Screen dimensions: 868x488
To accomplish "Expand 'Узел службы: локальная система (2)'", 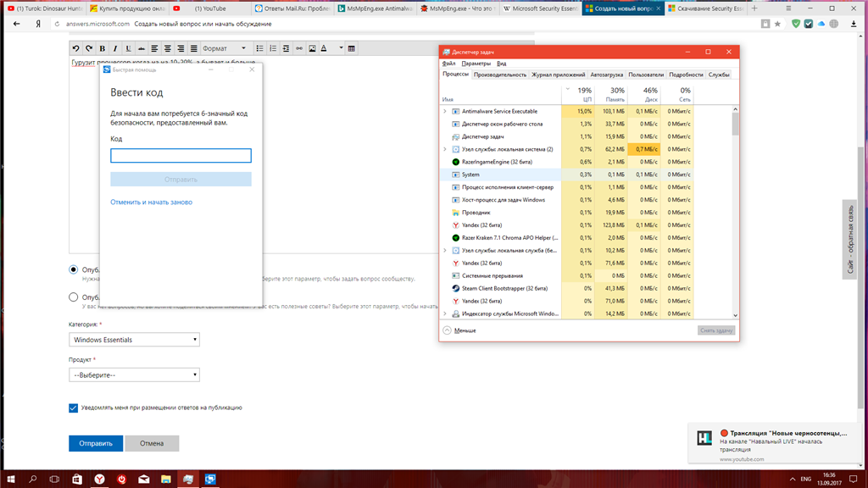I will (x=444, y=149).
